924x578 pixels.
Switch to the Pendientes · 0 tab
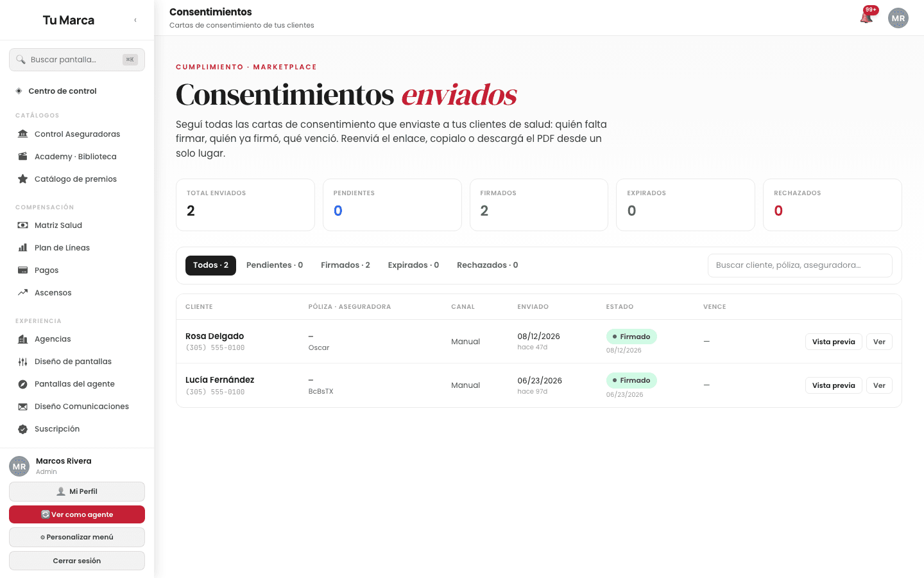click(275, 265)
